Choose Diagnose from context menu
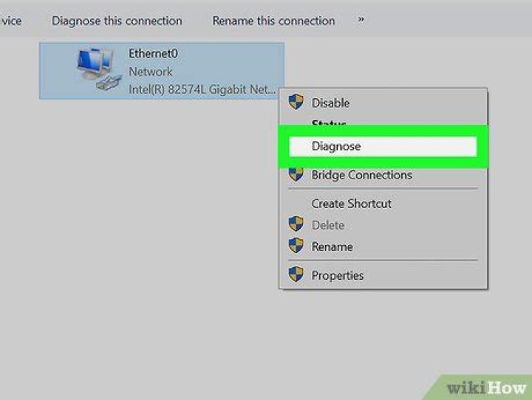Viewport: 532px width, 400px height. [x=383, y=146]
